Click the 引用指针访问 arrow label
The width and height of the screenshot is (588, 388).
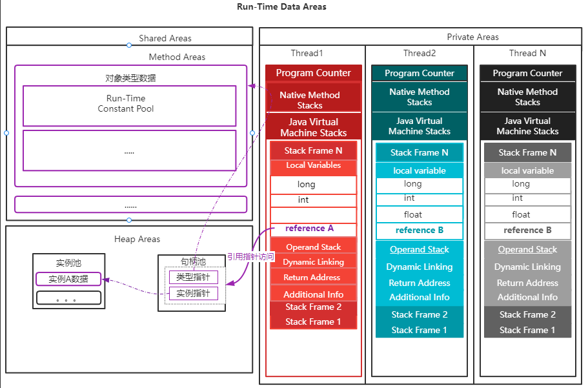(250, 256)
